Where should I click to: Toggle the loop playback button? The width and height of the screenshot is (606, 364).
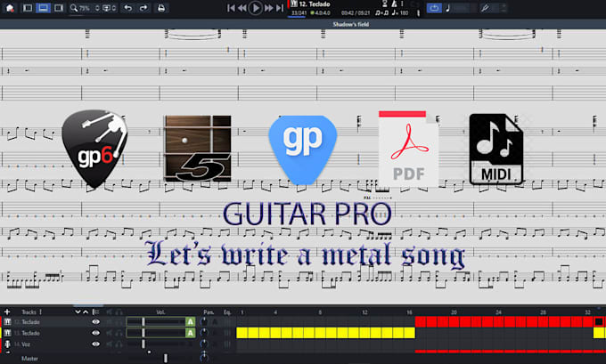(x=434, y=8)
